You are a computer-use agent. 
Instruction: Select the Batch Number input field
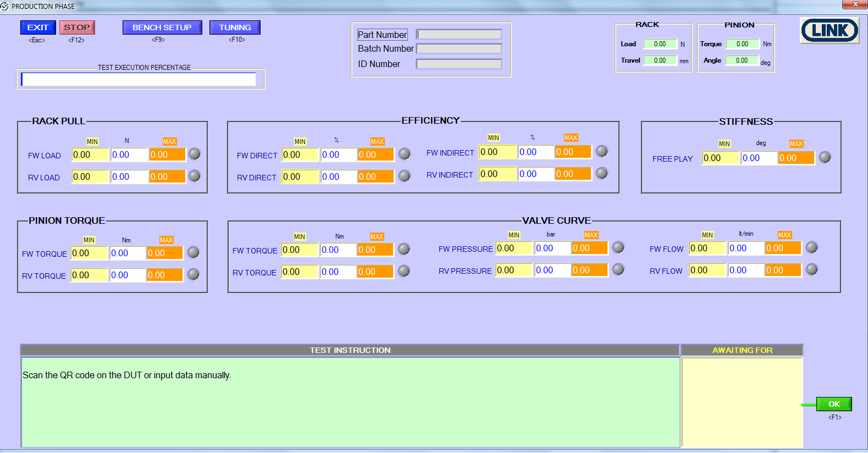tap(459, 49)
